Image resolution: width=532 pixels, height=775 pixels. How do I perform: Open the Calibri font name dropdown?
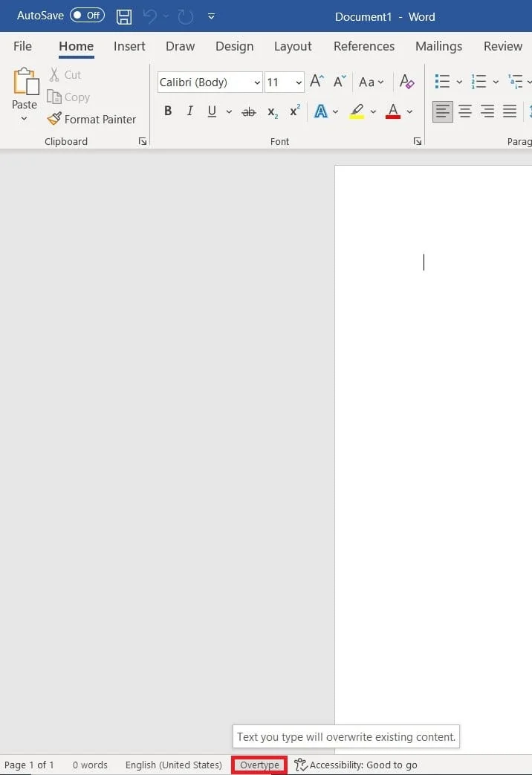[257, 82]
